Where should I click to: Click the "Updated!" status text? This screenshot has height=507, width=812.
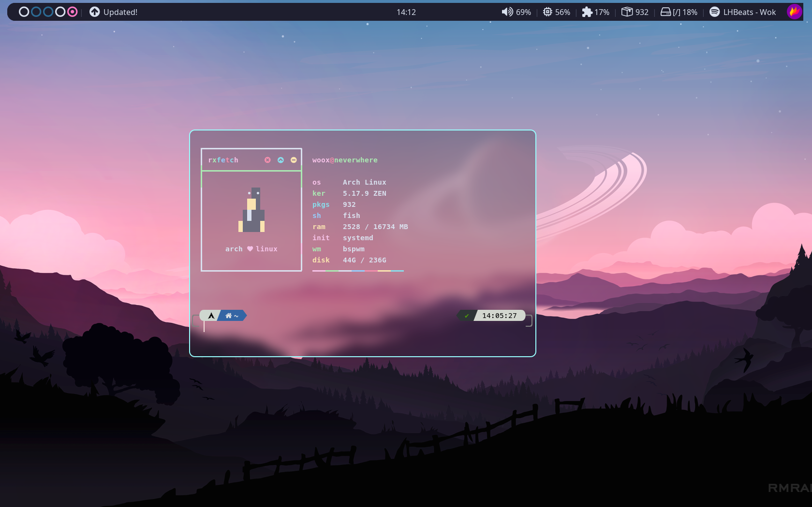pyautogui.click(x=120, y=12)
